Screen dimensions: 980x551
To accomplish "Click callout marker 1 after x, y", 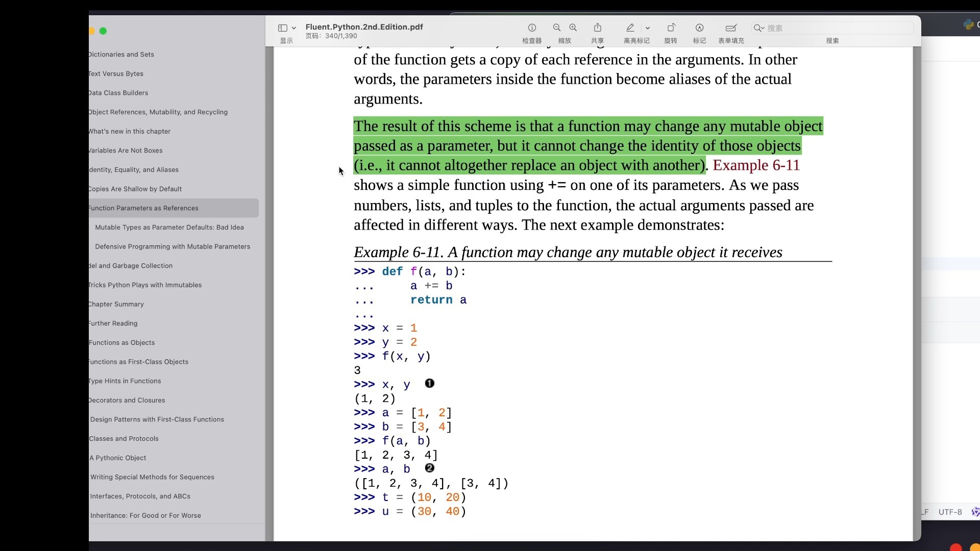I will pos(430,383).
